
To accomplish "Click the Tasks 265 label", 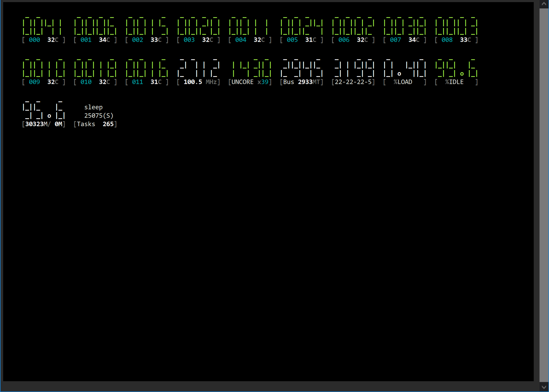I will click(95, 124).
